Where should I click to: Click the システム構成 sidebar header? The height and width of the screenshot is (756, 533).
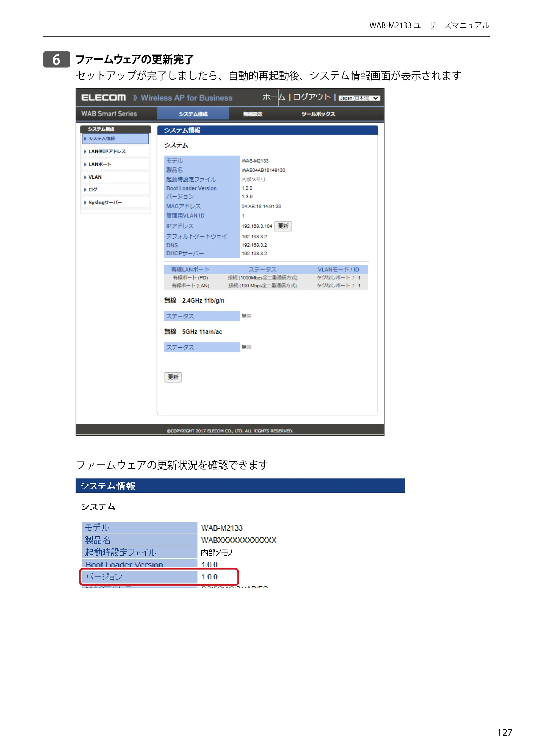pos(115,129)
